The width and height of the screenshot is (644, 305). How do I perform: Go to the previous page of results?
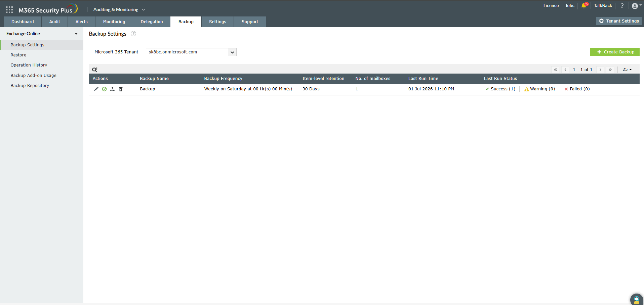(565, 70)
